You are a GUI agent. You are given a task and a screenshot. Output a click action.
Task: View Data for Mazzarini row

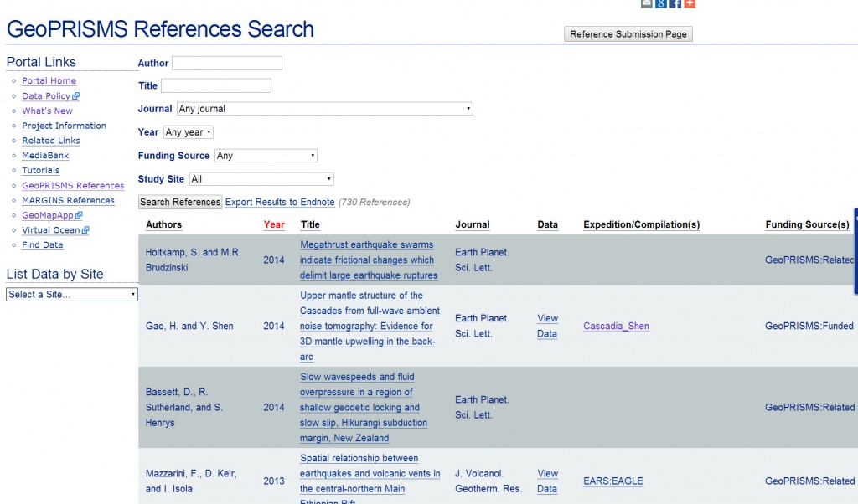(547, 481)
